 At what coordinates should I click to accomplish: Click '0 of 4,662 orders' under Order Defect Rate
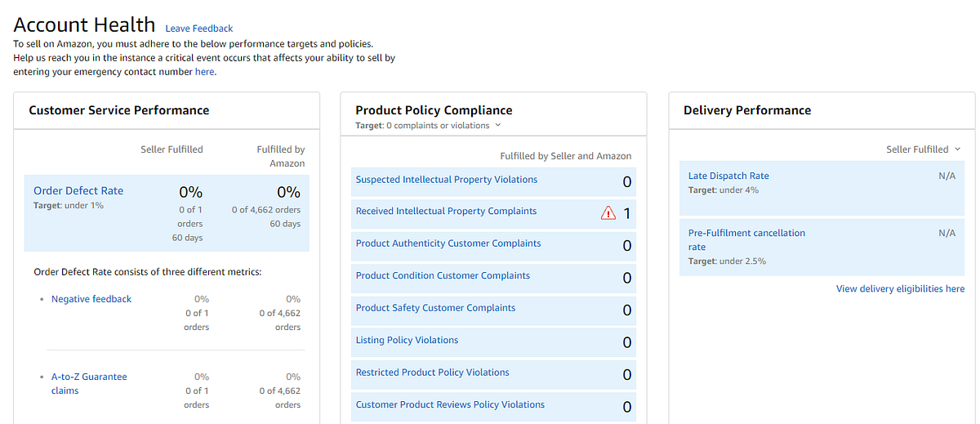tap(266, 210)
